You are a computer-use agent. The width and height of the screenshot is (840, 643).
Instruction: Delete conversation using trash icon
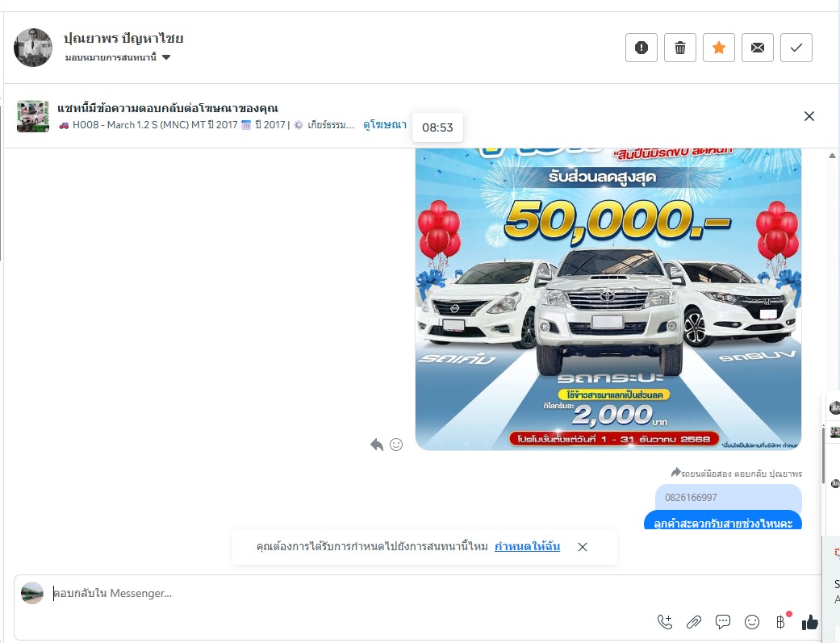click(679, 48)
